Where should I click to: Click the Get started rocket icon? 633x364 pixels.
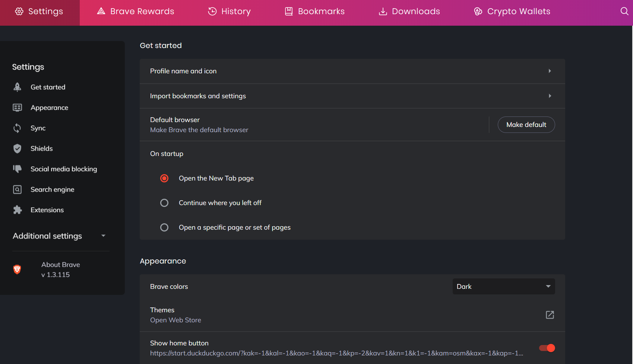pyautogui.click(x=17, y=87)
